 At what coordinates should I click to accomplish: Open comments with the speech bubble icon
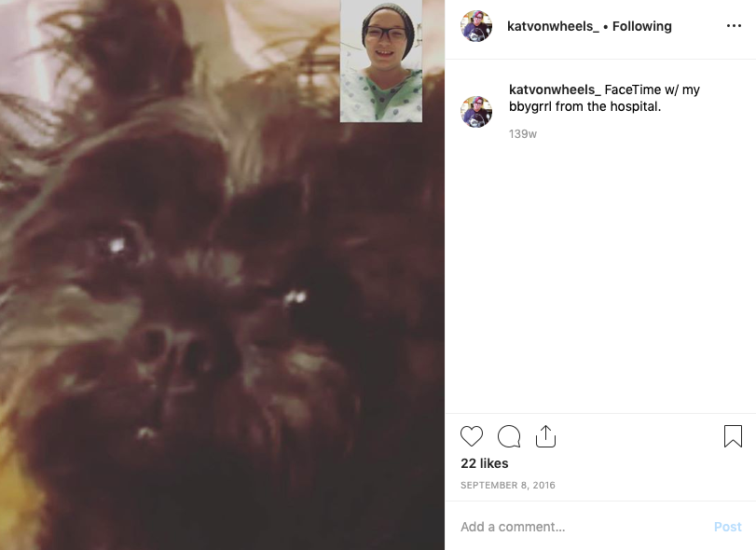(509, 436)
